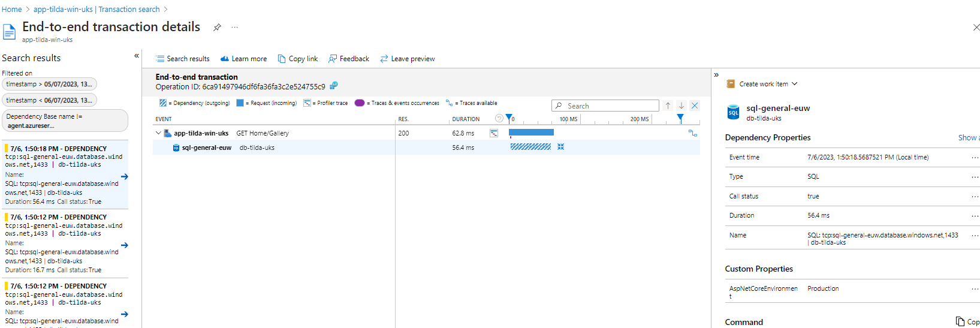Click the Traces available legend icon
This screenshot has height=328, width=980.
pos(449,103)
